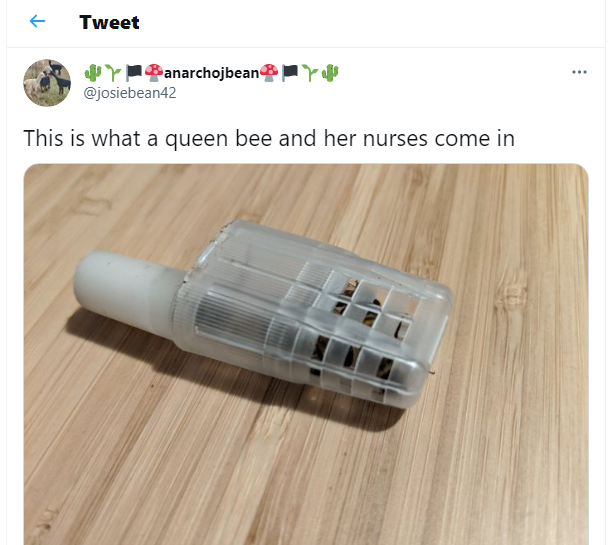The width and height of the screenshot is (609, 545).
Task: Select the tweet text about the queen bee
Action: click(x=269, y=138)
